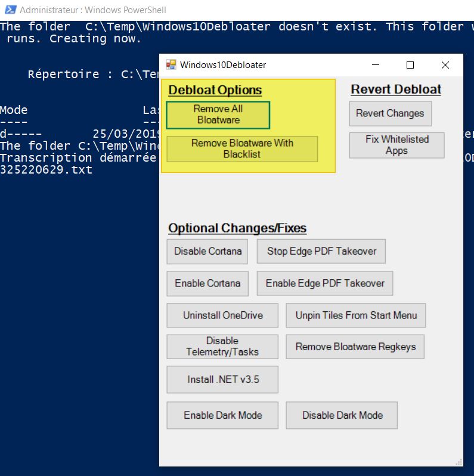This screenshot has height=476, width=474.
Task: Select Fix Whitelisted Apps
Action: click(x=396, y=145)
